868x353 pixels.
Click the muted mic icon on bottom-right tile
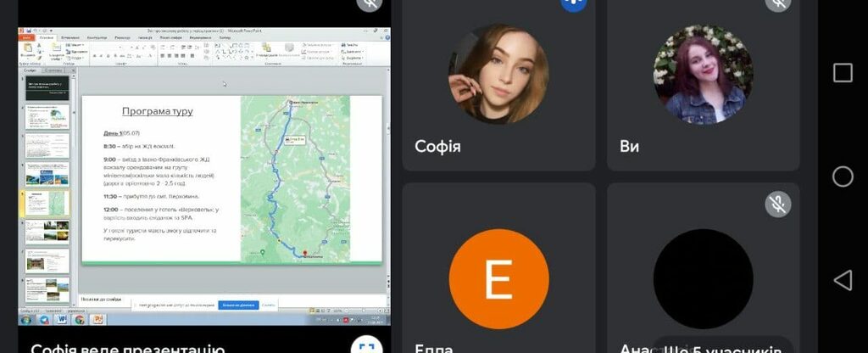(x=777, y=204)
